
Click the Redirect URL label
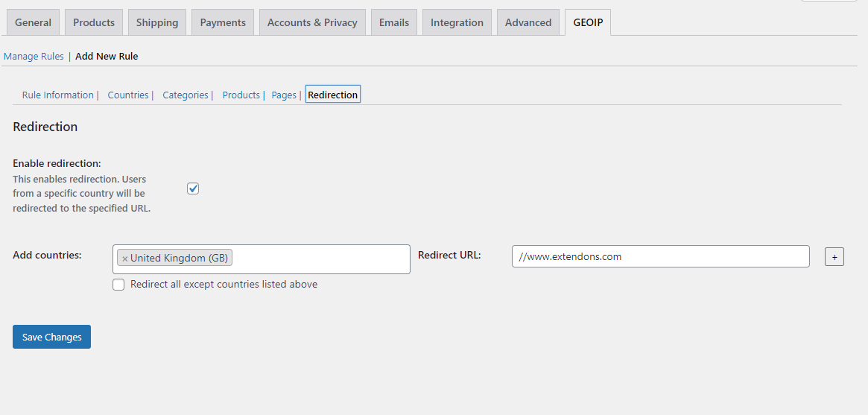point(449,255)
